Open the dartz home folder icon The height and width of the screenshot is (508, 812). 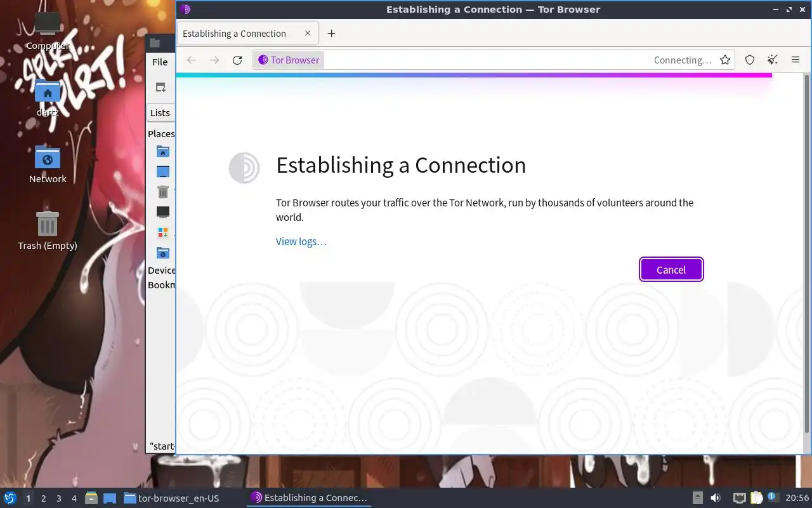48,97
